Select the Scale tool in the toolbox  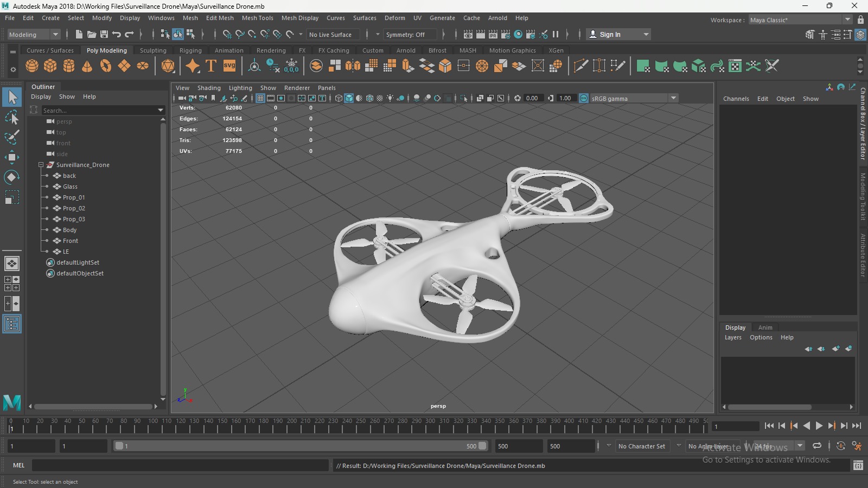pos(12,197)
